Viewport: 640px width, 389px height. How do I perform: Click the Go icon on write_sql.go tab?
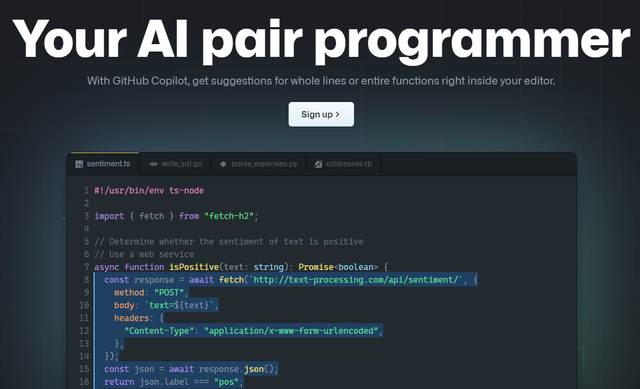coord(153,164)
